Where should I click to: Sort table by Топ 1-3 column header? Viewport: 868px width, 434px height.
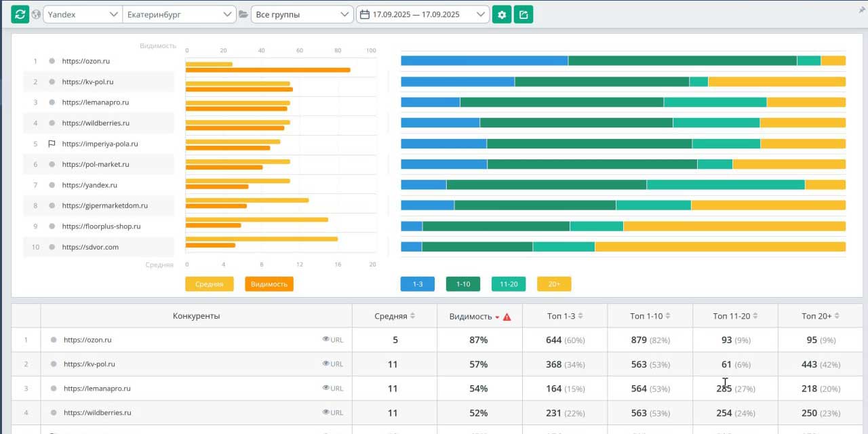[x=564, y=316]
